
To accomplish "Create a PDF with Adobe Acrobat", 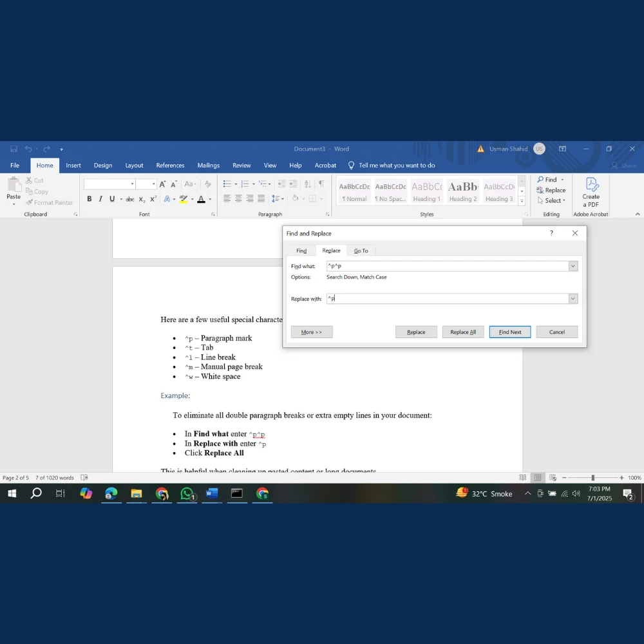I will 591,192.
